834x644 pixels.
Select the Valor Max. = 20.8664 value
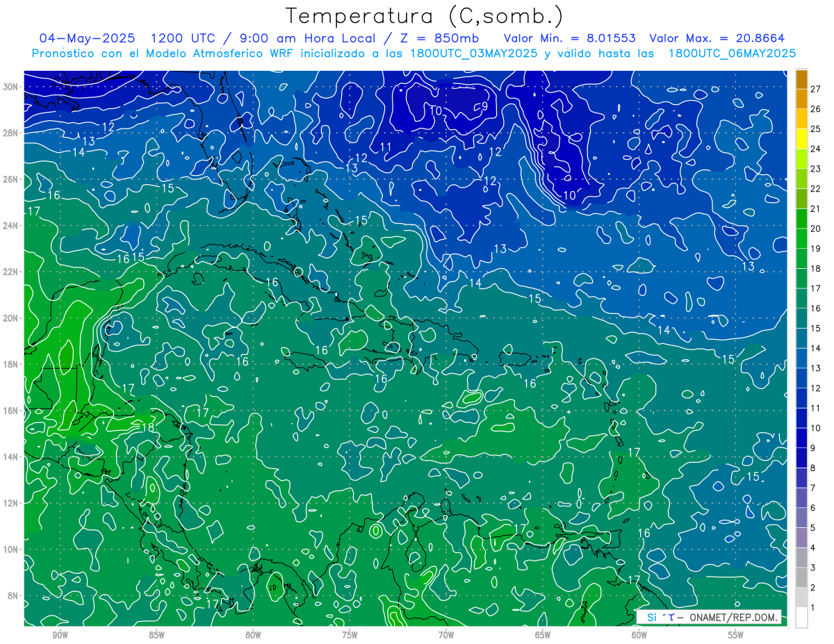pos(717,38)
